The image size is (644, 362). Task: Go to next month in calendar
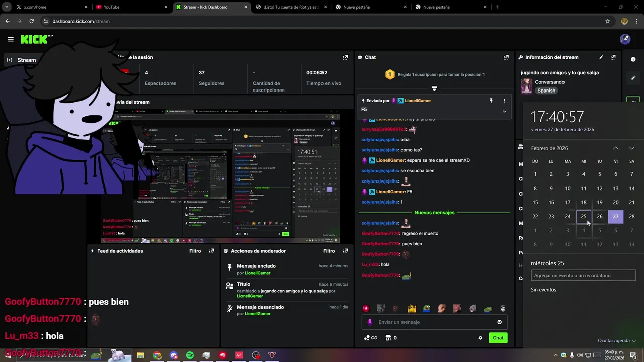pyautogui.click(x=632, y=148)
